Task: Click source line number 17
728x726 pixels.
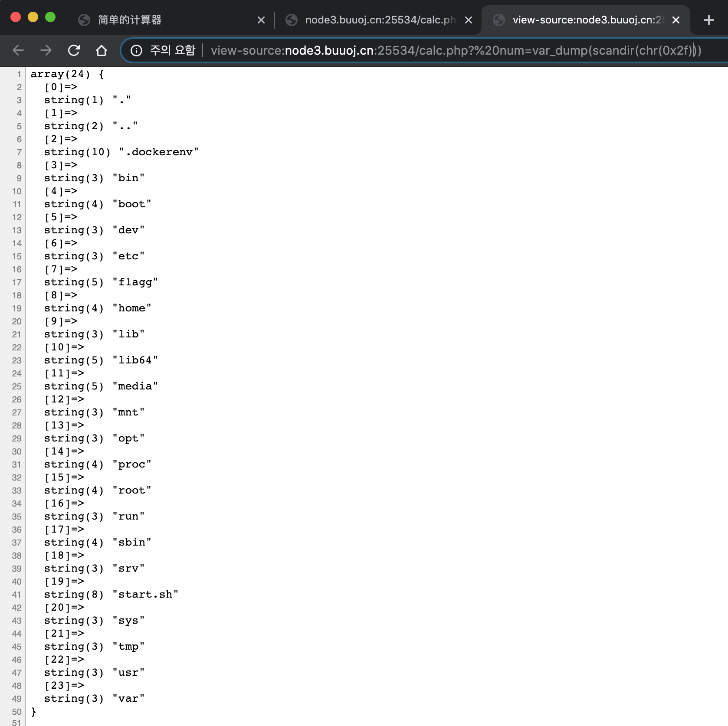Action: [16, 282]
